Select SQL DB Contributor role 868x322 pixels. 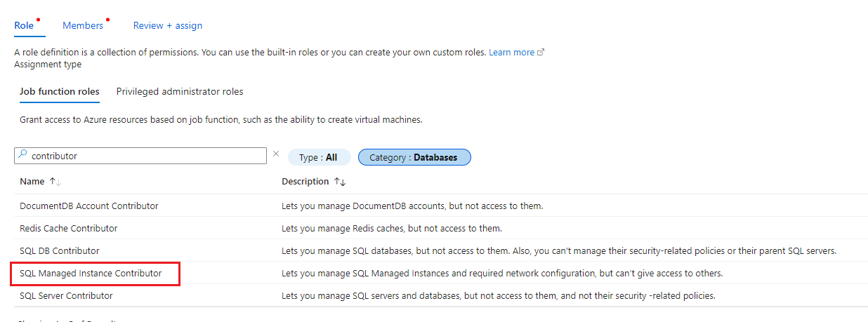[60, 251]
